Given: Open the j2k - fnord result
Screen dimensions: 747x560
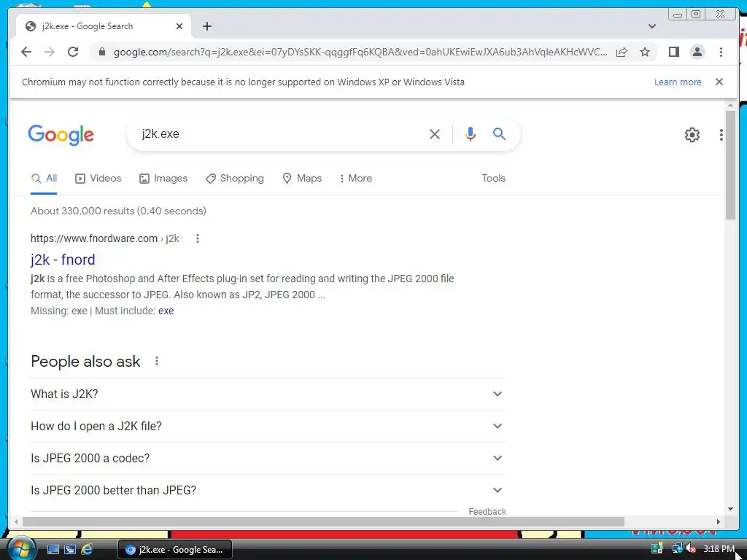Looking at the screenshot, I should (63, 260).
